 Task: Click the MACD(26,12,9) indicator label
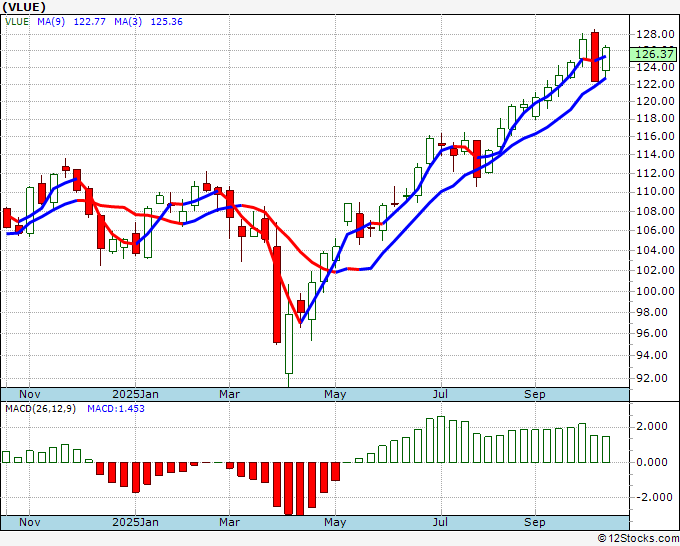point(40,409)
